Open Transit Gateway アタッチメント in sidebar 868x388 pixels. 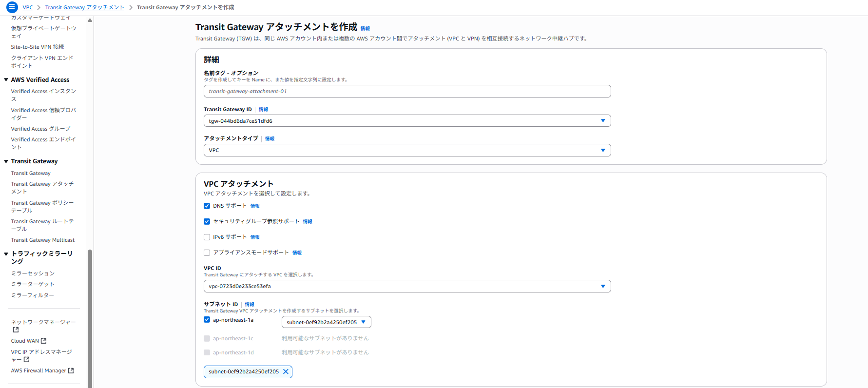coord(42,188)
